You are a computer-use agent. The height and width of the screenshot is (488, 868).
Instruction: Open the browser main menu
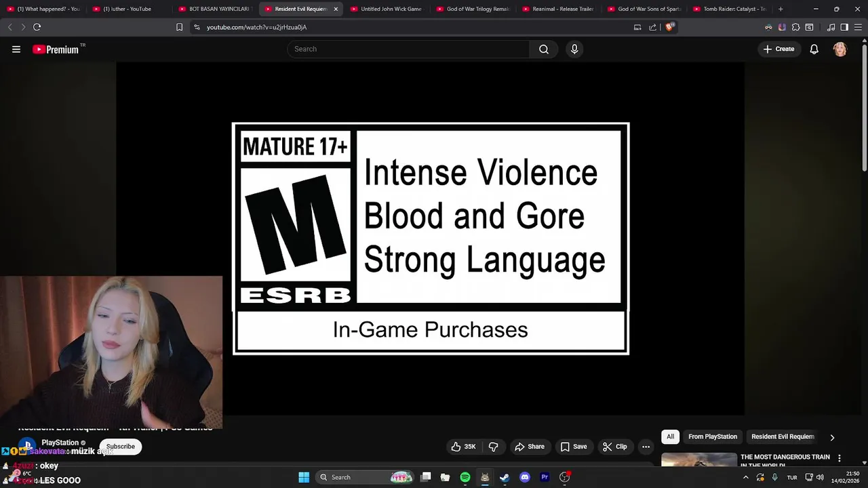pyautogui.click(x=858, y=27)
